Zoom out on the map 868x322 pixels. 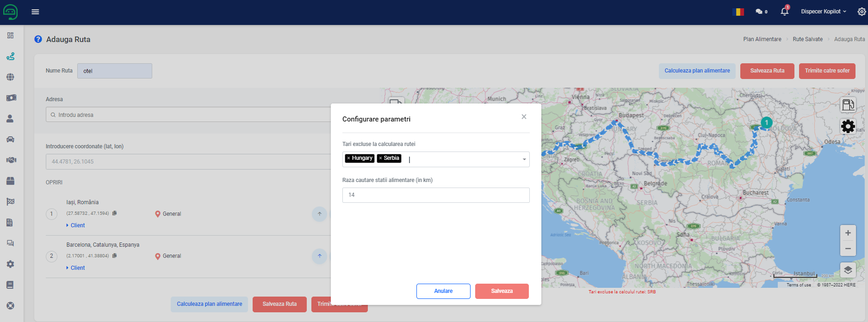(x=848, y=249)
